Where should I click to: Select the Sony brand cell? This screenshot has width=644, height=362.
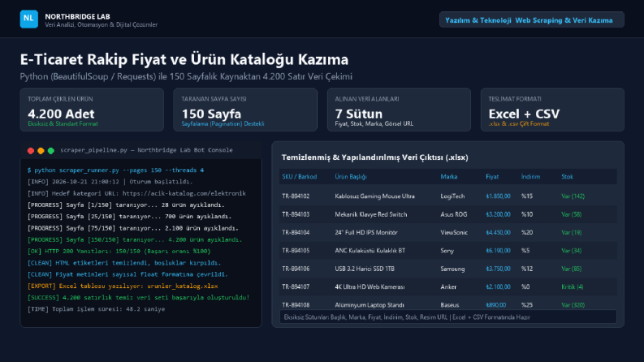[x=447, y=250]
